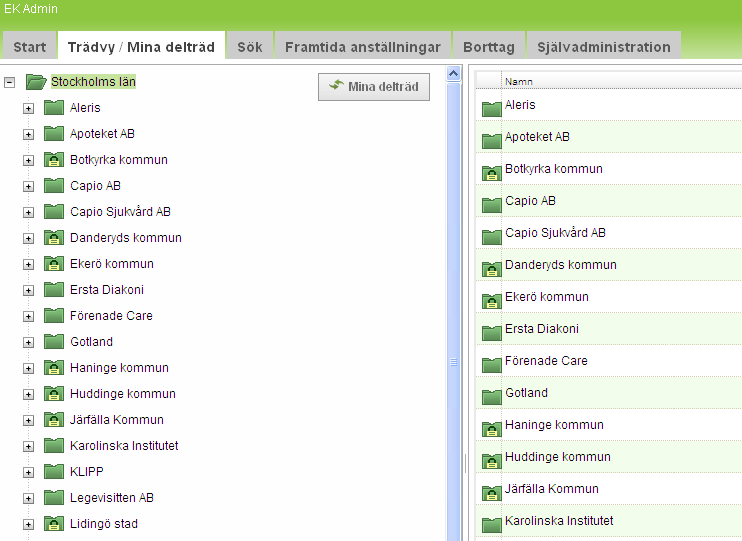Open the Start tab
Image resolution: width=742 pixels, height=541 pixels.
click(x=29, y=46)
